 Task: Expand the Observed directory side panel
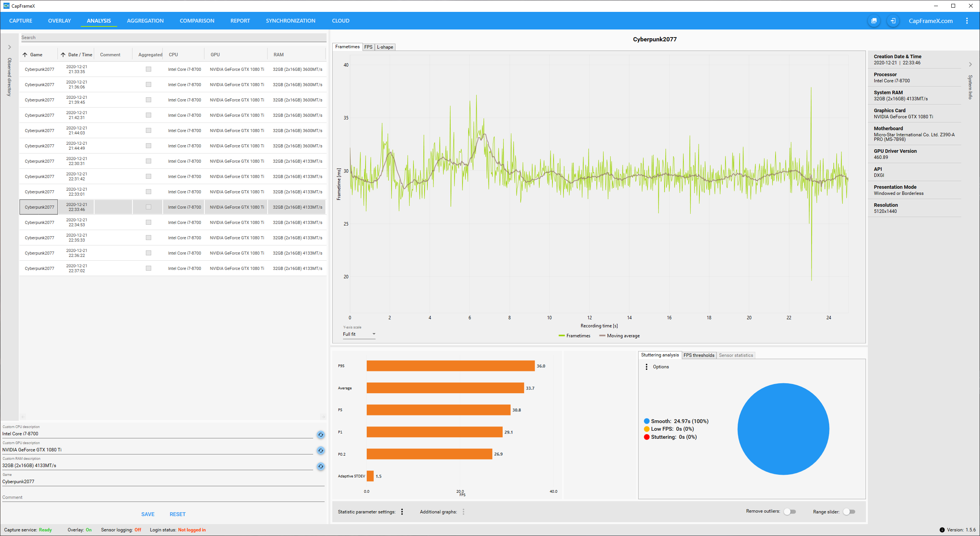(10, 47)
